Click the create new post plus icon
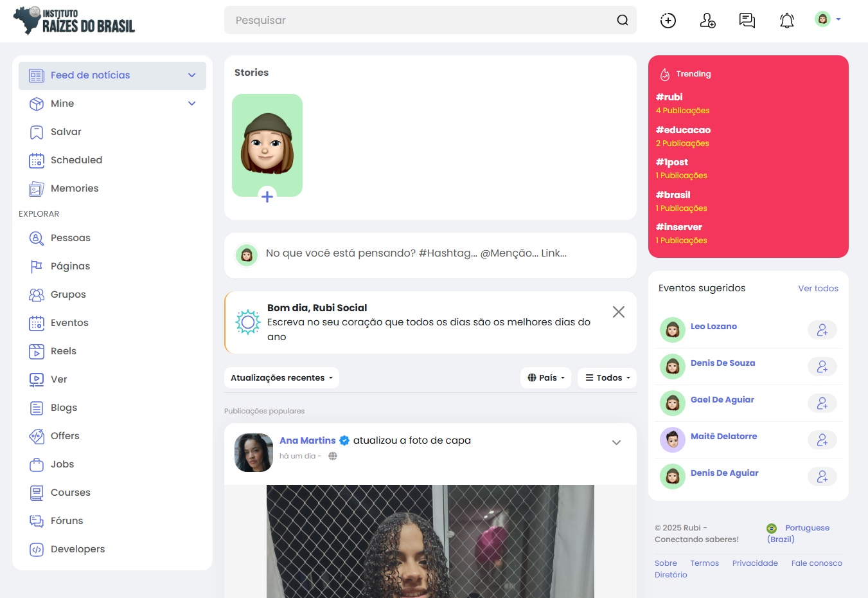The width and height of the screenshot is (868, 598). (668, 21)
